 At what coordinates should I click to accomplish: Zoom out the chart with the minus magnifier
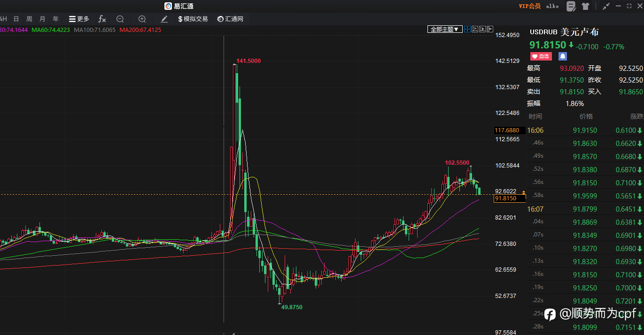coord(120,19)
